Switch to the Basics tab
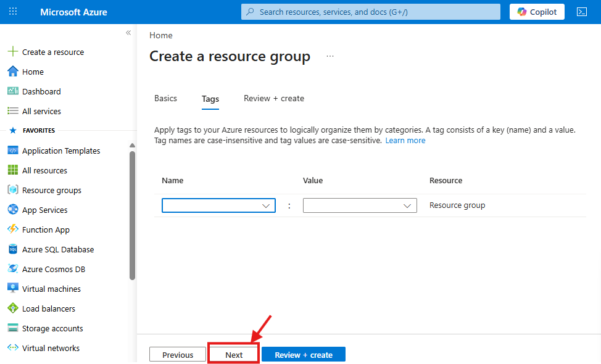This screenshot has width=601, height=364. 165,99
